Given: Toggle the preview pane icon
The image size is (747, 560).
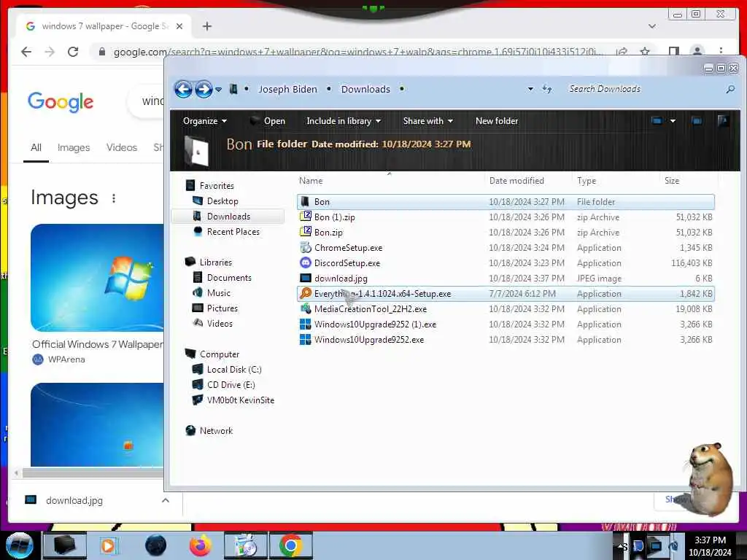Looking at the screenshot, I should [x=697, y=121].
